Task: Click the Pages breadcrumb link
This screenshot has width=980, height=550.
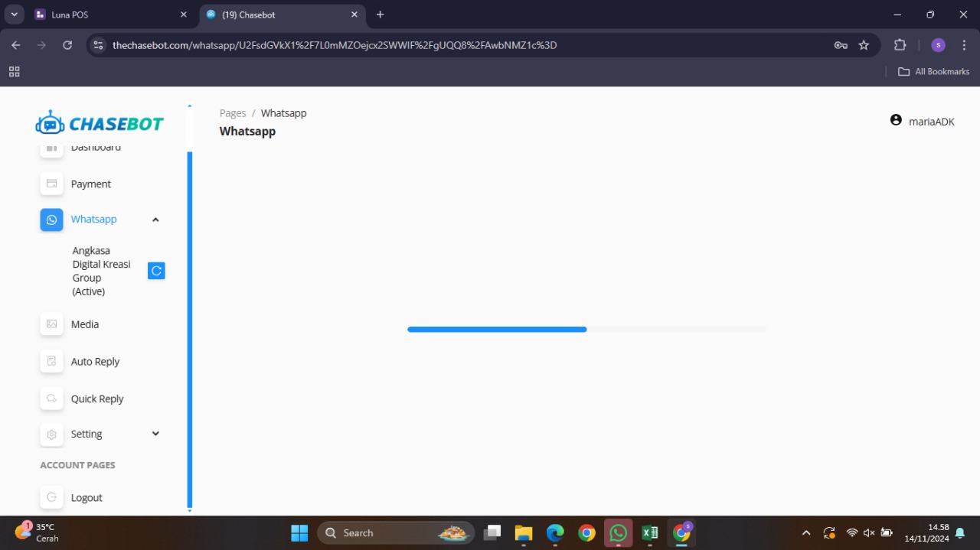Action: [x=233, y=113]
